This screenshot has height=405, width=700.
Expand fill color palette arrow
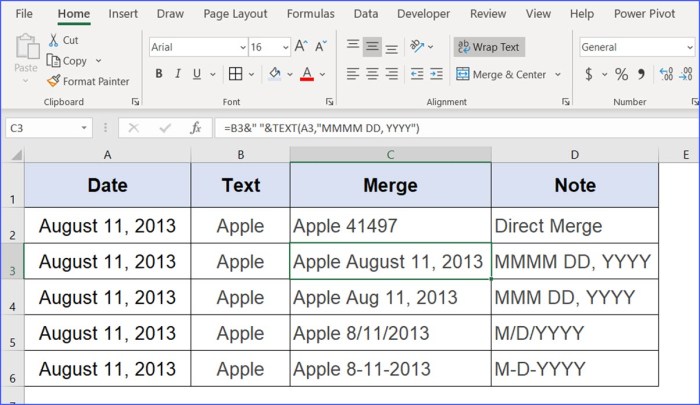click(x=290, y=74)
